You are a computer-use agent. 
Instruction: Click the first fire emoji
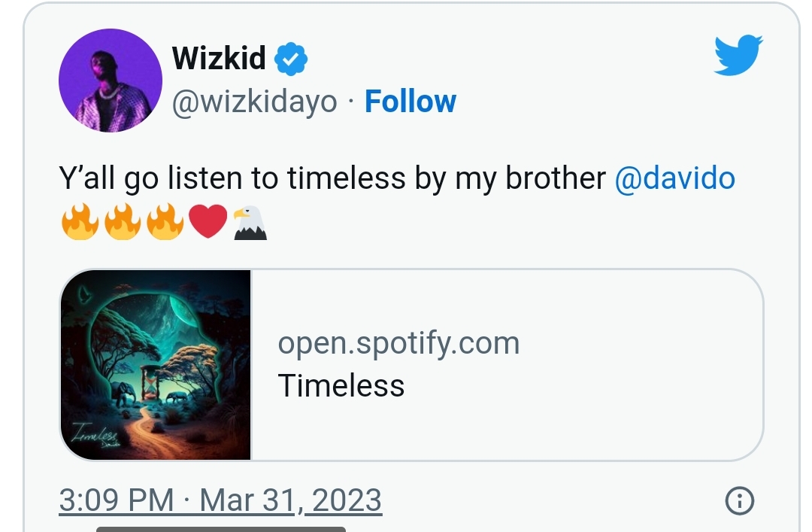pos(80,221)
